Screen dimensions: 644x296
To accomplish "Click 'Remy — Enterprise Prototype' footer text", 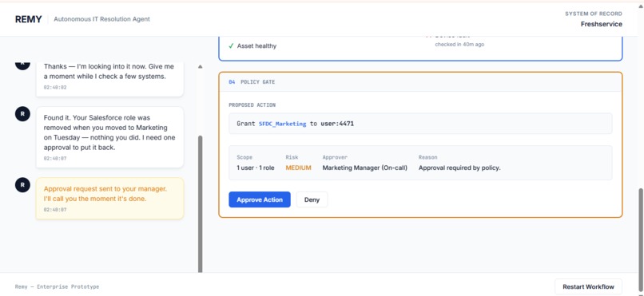I will [x=57, y=287].
